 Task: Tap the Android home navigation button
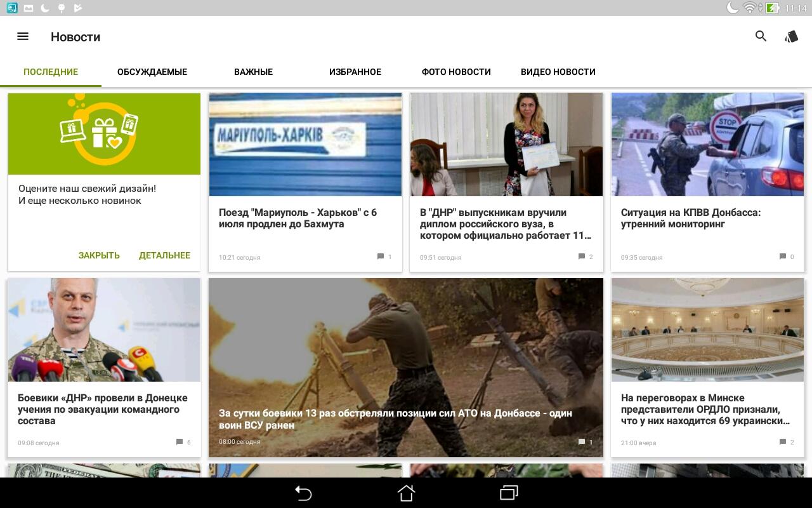[406, 493]
